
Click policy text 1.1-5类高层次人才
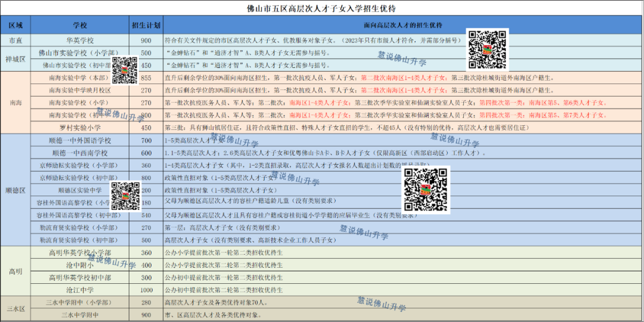tap(326, 153)
